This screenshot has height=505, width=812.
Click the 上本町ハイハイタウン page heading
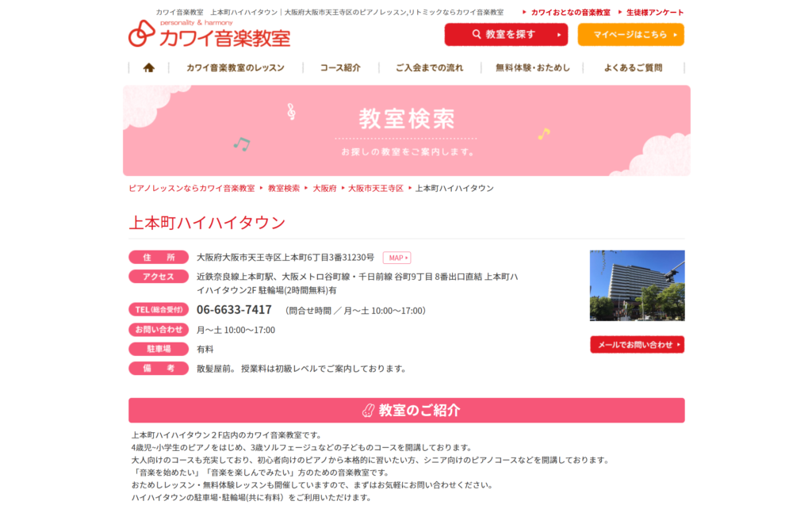tap(207, 223)
